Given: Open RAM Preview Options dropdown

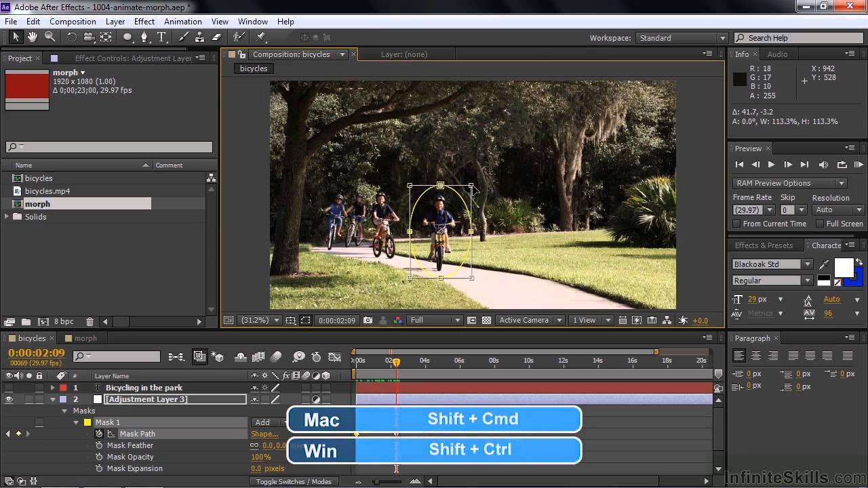Looking at the screenshot, I should coord(789,183).
